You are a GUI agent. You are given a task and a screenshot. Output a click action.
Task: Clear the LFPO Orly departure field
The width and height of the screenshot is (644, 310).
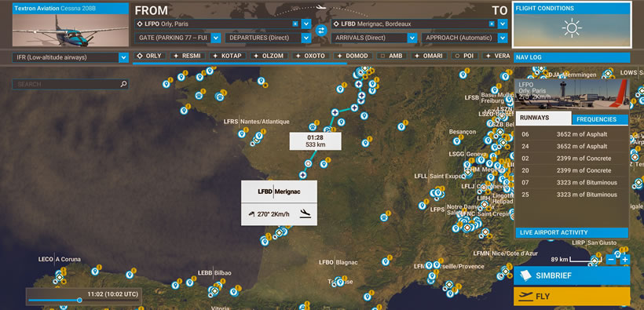point(295,24)
